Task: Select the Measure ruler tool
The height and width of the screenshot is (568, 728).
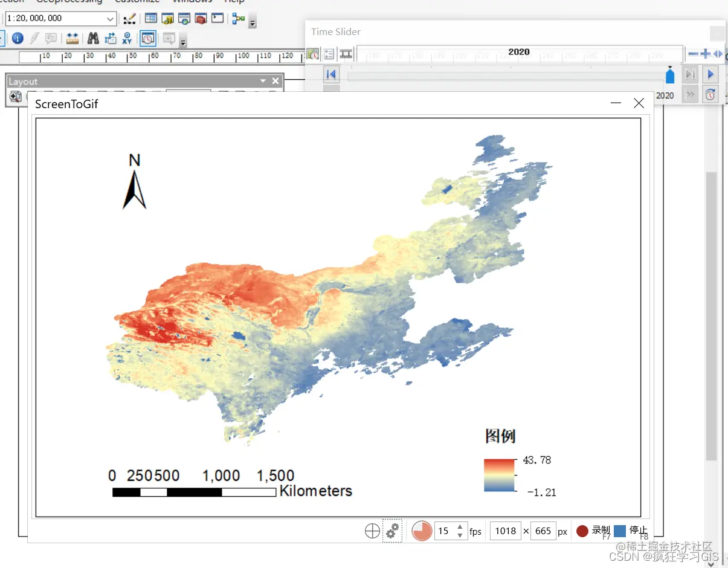Action: coord(72,39)
